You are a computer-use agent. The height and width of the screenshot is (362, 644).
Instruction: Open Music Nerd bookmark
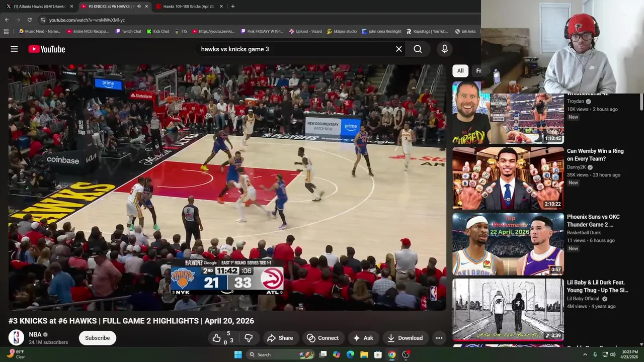(39, 31)
